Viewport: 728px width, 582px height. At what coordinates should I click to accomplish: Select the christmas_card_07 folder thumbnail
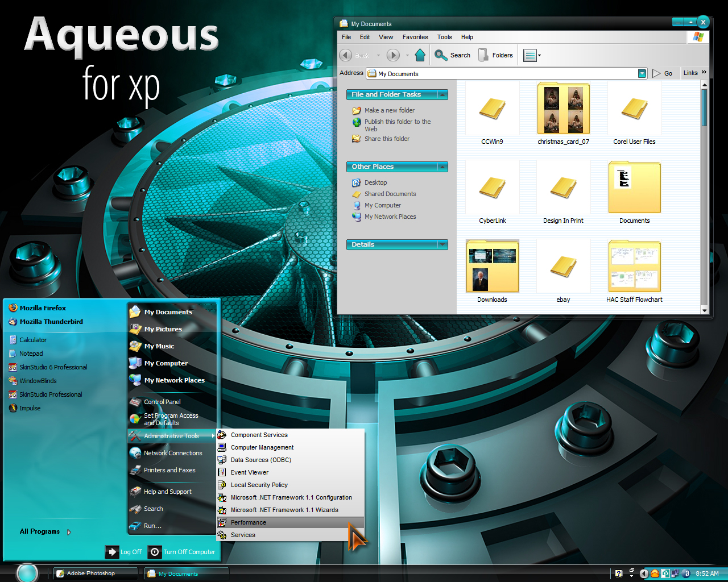point(563,108)
